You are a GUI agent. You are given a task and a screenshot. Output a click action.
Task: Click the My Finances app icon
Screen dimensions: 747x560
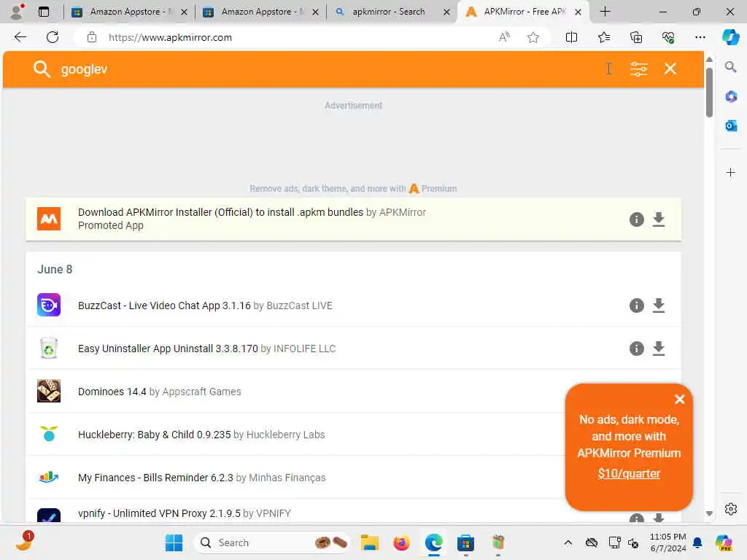pos(49,477)
